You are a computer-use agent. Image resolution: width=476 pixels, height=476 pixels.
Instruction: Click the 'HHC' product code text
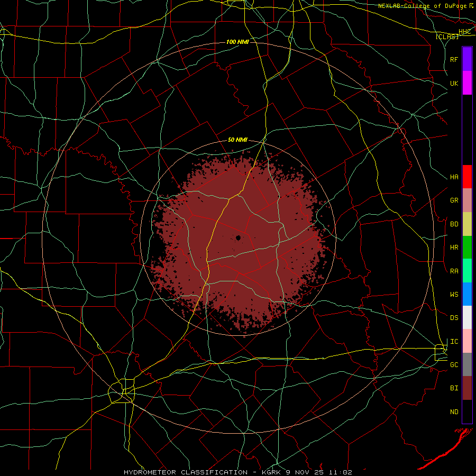point(464,32)
